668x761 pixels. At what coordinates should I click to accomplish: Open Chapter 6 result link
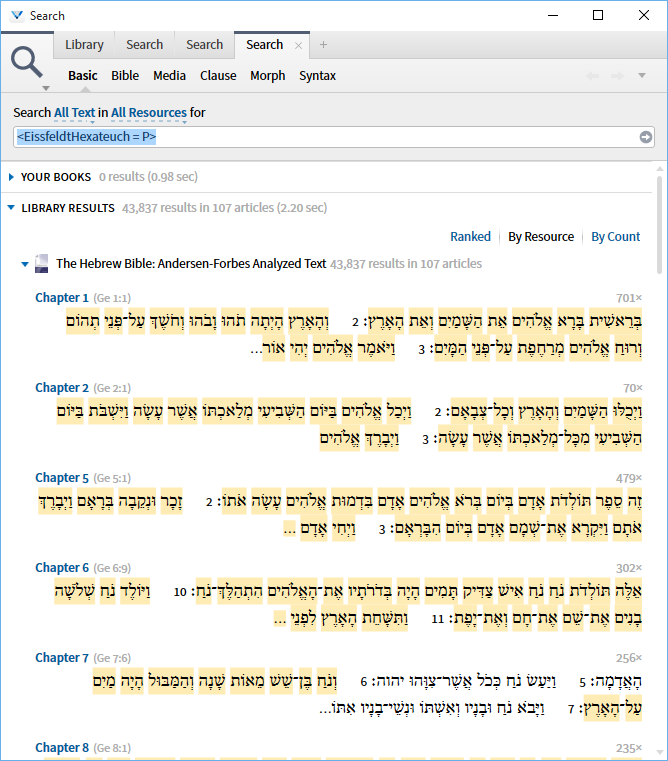pyautogui.click(x=62, y=568)
